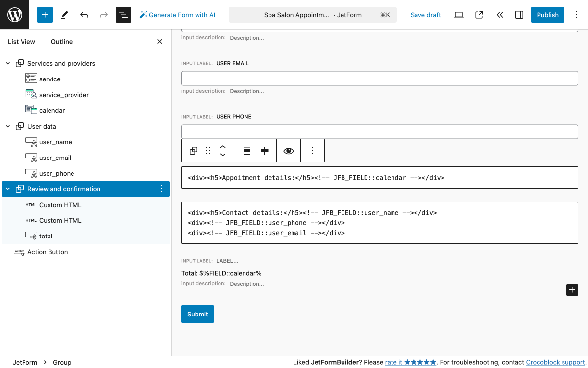
Task: Collapse the Review and confirmation group
Action: [x=8, y=189]
